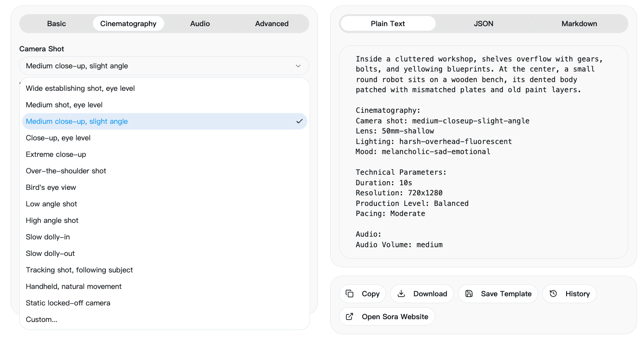Switch to the Advanced tab
This screenshot has height=338, width=644.
[272, 24]
